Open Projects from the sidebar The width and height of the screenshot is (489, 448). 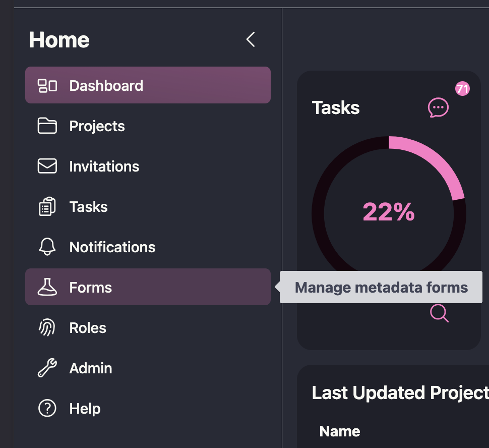point(148,126)
